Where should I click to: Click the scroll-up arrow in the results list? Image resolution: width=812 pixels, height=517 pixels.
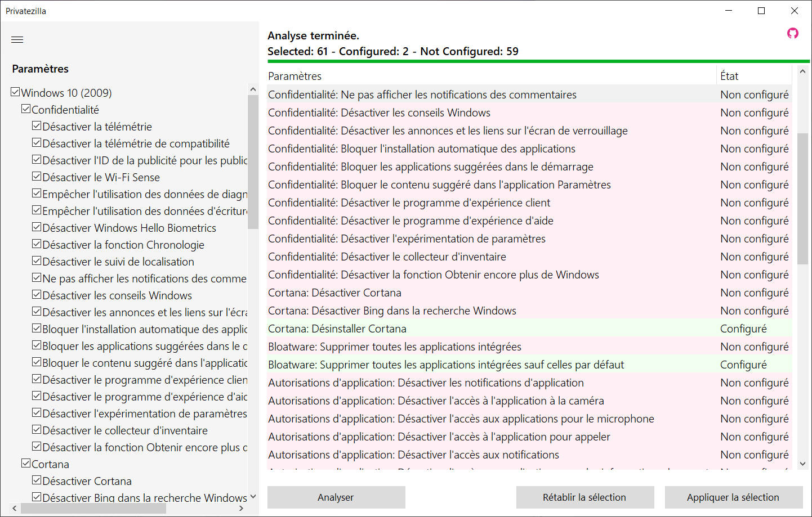click(x=803, y=71)
